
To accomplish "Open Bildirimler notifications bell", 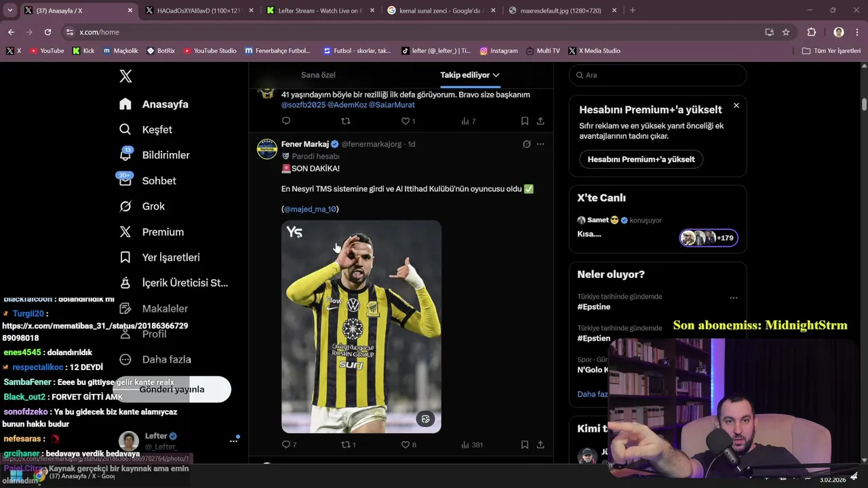I will pyautogui.click(x=155, y=155).
